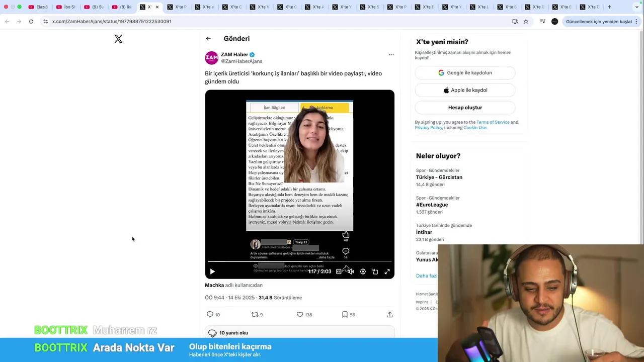Open the Machka user link under video
This screenshot has height=362, width=644.
click(x=214, y=285)
